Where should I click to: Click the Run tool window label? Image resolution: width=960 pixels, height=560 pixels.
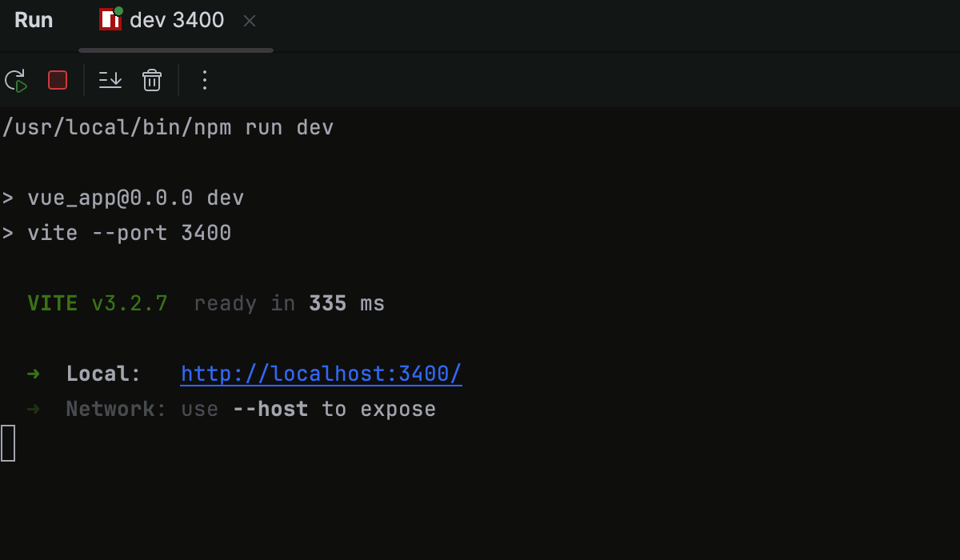click(33, 20)
